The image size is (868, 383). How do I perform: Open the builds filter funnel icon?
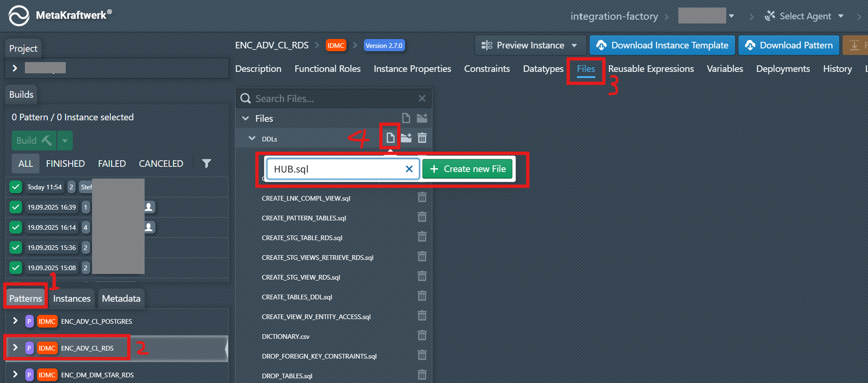206,164
